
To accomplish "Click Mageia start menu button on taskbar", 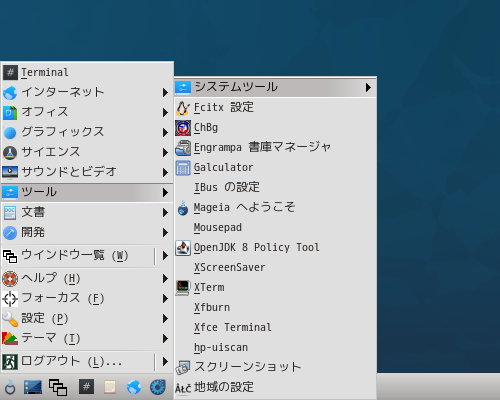I will coord(10,387).
